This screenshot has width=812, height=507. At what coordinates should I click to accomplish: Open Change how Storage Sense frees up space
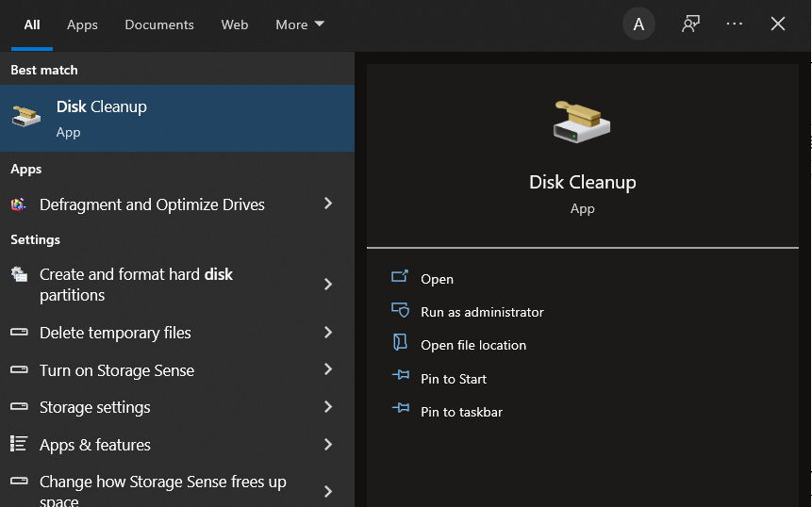coord(177,490)
